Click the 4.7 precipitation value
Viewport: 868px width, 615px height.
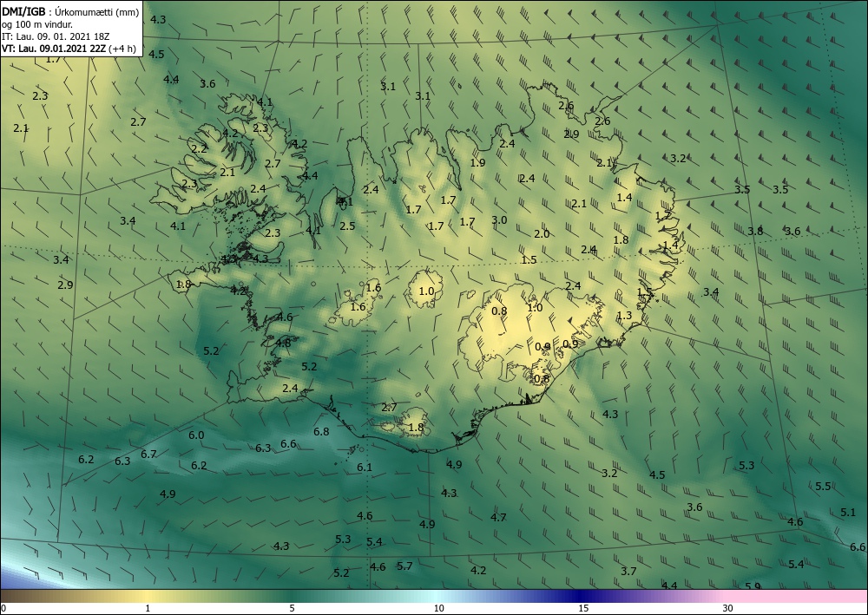(499, 518)
